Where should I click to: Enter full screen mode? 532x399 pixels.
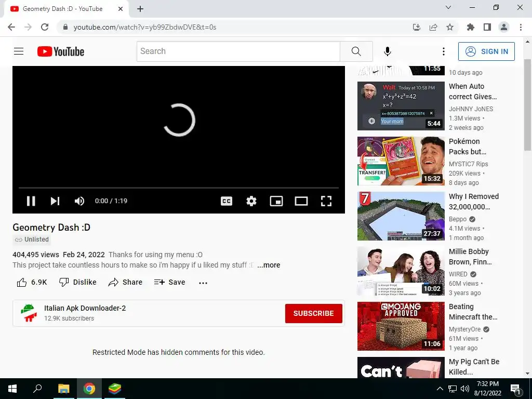point(326,201)
